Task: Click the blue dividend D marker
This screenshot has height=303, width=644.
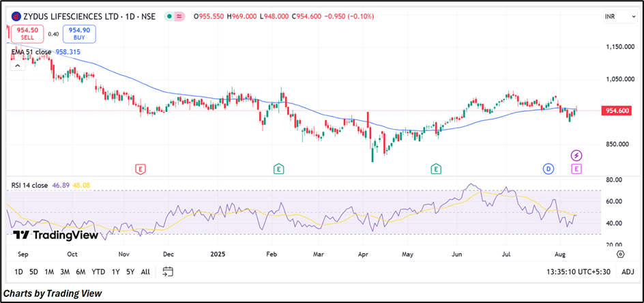Action: click(548, 168)
